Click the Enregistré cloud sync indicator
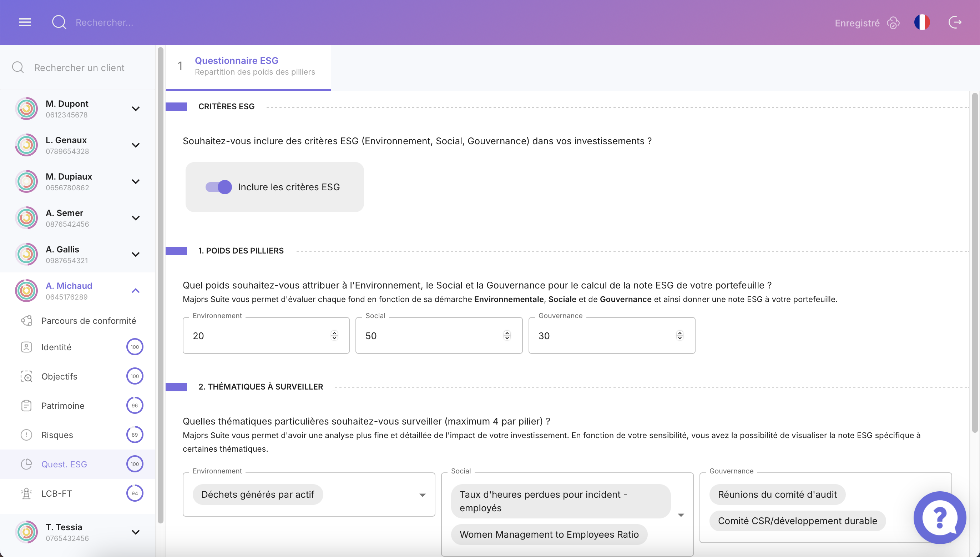 (893, 23)
